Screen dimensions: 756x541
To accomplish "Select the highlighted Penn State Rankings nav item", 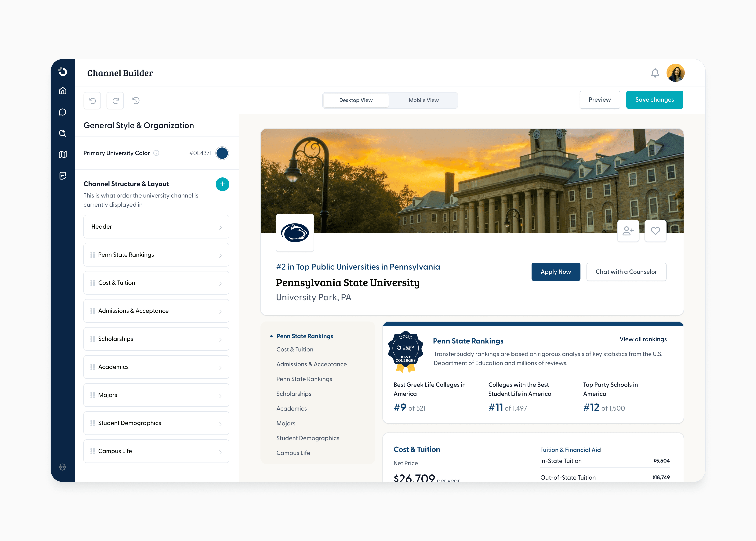I will (x=305, y=336).
